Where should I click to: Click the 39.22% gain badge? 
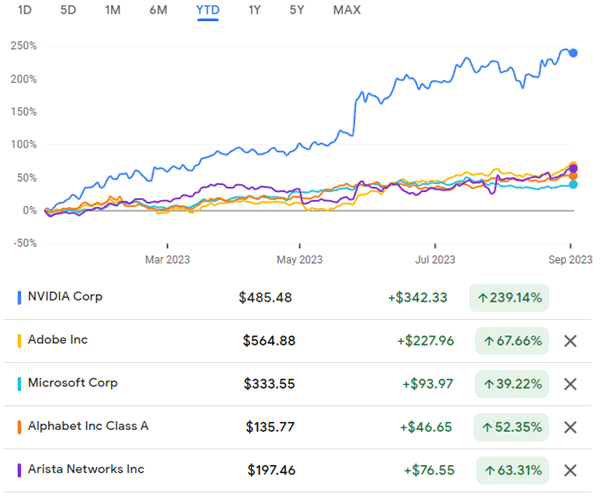[512, 384]
